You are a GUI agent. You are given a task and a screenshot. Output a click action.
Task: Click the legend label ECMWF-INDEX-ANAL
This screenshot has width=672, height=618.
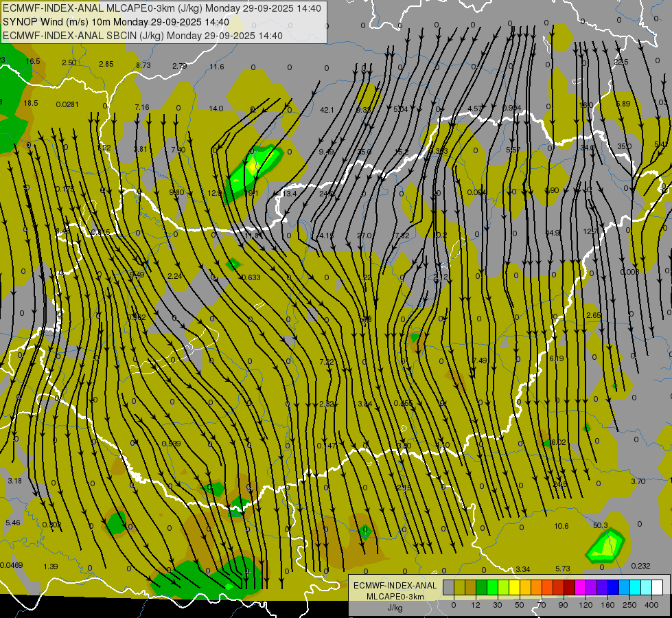click(395, 585)
